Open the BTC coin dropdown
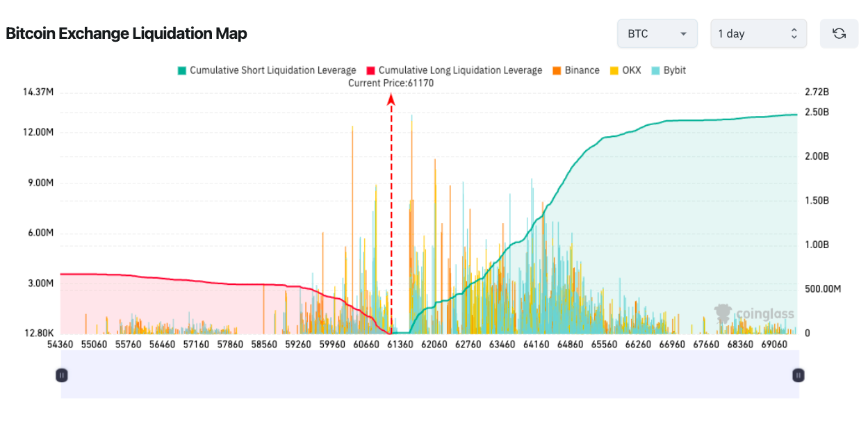This screenshot has height=426, width=868. click(657, 33)
